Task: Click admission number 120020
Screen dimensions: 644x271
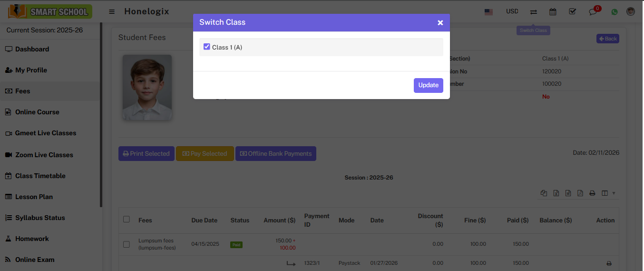Action: 552,71
